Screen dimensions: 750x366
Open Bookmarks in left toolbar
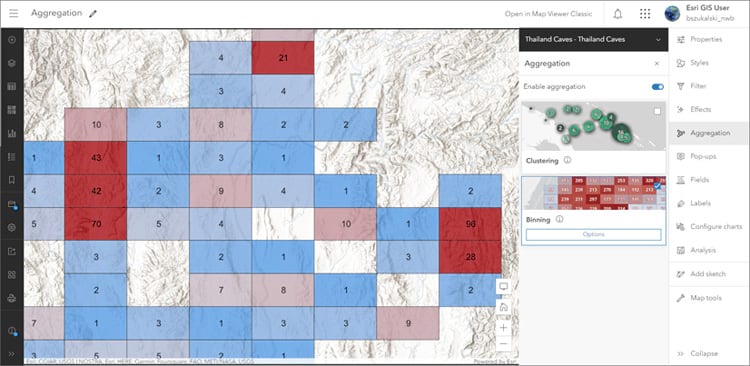12,180
